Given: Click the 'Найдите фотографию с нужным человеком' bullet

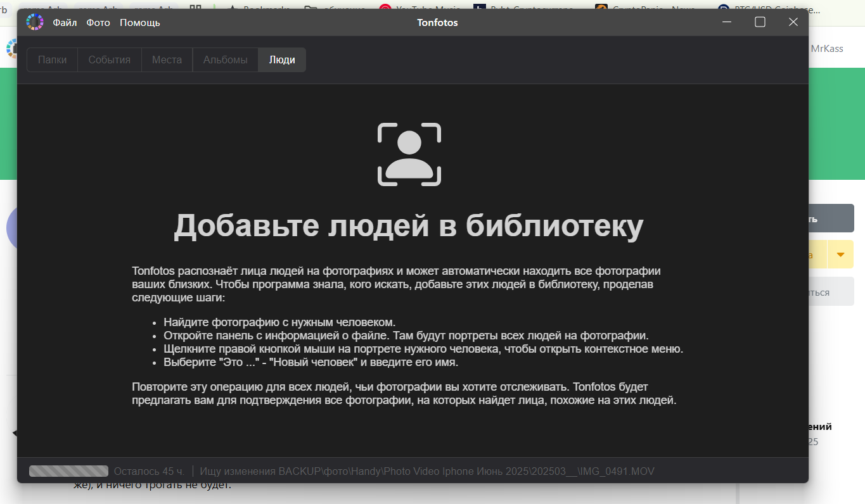Looking at the screenshot, I should pyautogui.click(x=279, y=322).
